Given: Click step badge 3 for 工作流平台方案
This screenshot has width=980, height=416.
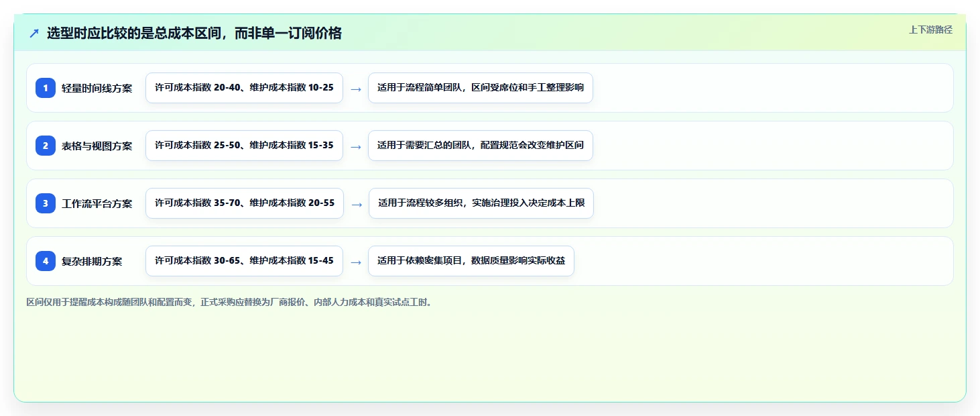Looking at the screenshot, I should click(46, 203).
